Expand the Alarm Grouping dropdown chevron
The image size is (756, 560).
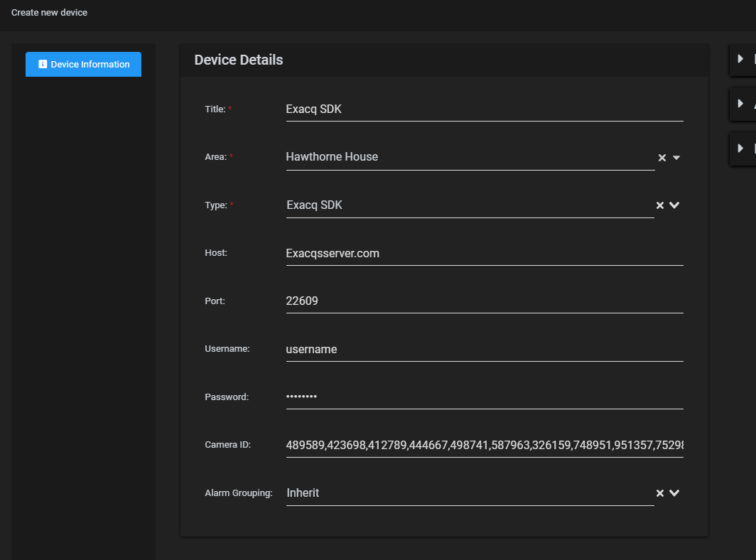pyautogui.click(x=674, y=493)
